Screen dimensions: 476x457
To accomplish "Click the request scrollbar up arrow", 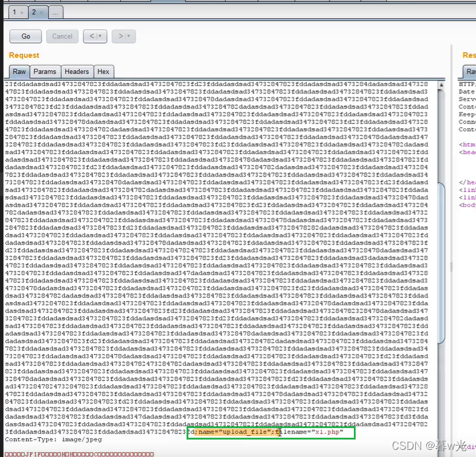I will (x=441, y=85).
